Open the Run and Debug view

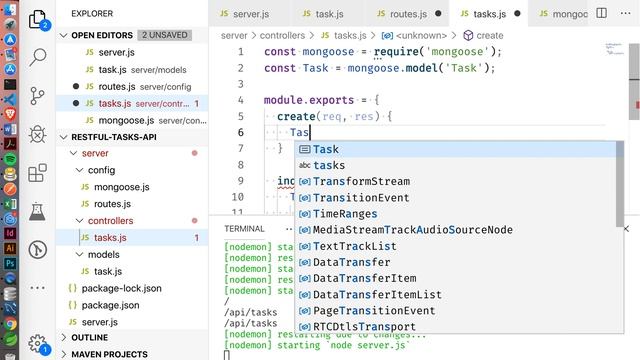38,134
